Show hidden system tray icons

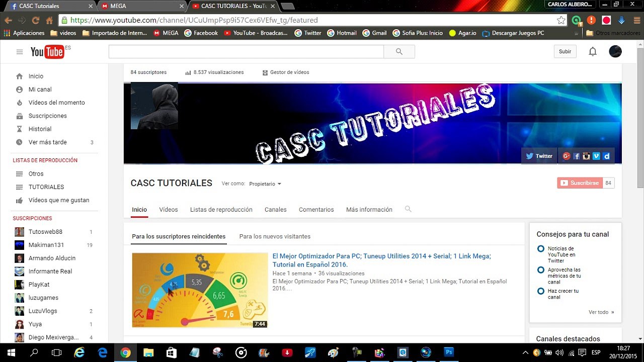525,352
